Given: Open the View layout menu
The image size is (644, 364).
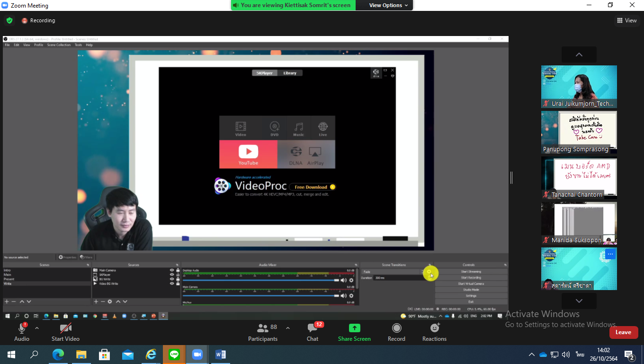Looking at the screenshot, I should point(626,20).
